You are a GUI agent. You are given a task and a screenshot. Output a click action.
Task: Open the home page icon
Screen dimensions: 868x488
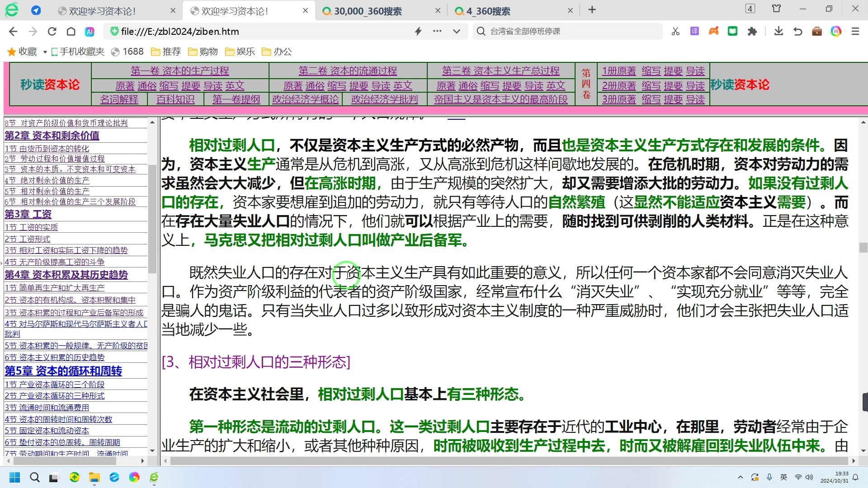(x=71, y=31)
